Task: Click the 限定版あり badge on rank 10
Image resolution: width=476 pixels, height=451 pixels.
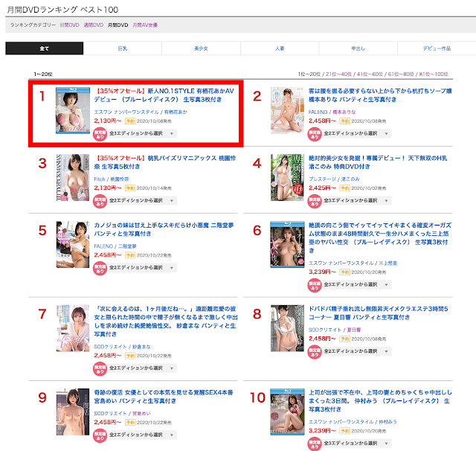Action: (x=315, y=444)
